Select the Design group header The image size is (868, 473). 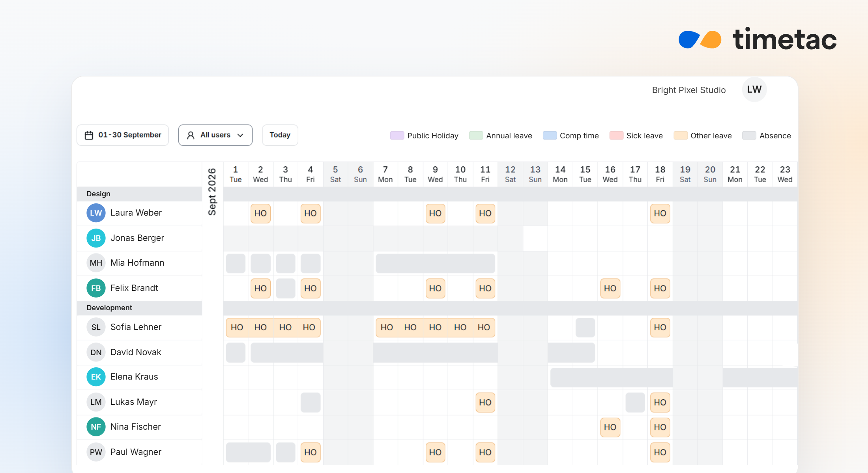tap(139, 194)
